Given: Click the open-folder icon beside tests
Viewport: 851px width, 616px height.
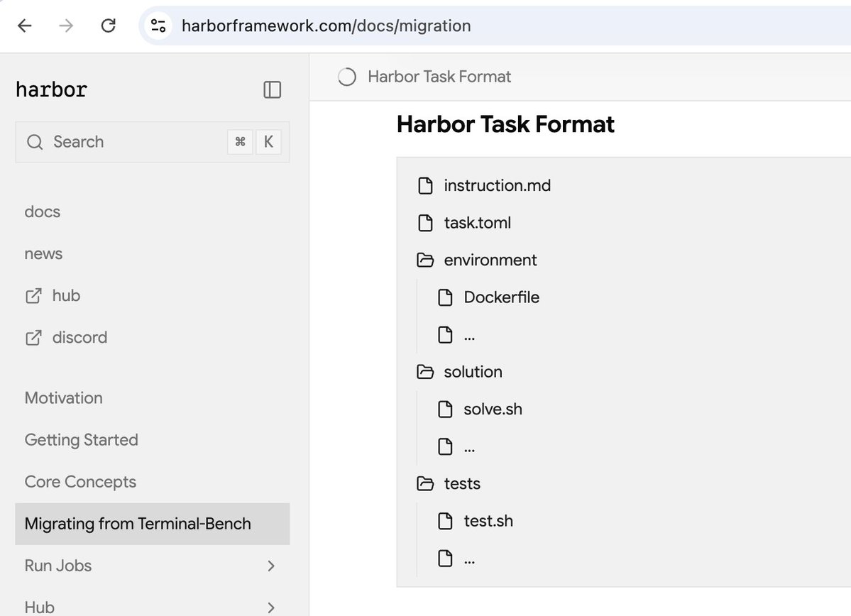Looking at the screenshot, I should click(x=426, y=483).
